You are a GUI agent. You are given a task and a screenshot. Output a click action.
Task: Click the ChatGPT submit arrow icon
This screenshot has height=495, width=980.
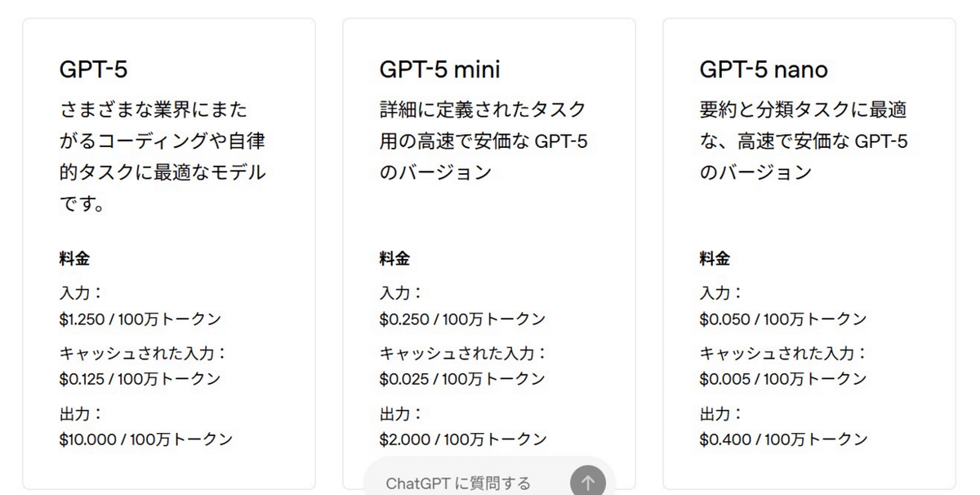(x=587, y=482)
